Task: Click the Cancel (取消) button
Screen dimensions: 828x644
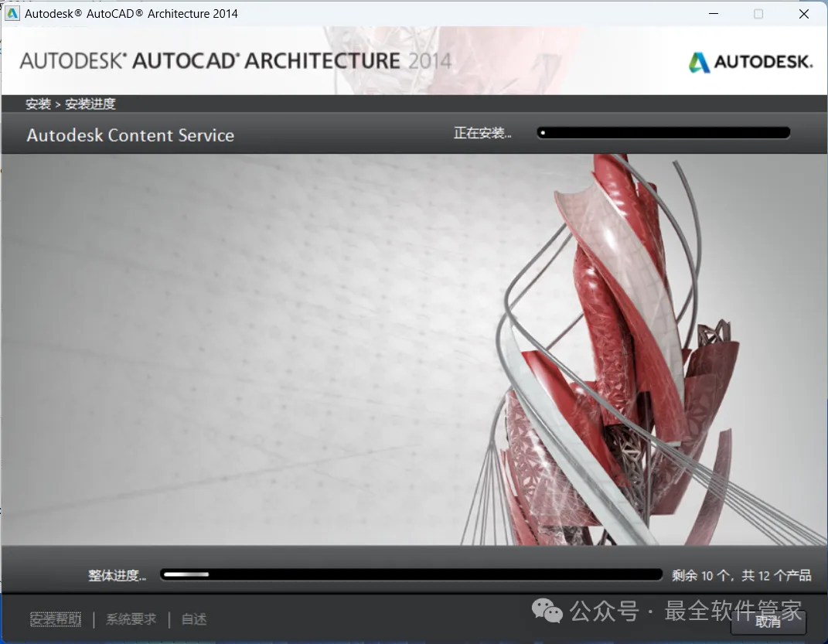Action: [768, 622]
